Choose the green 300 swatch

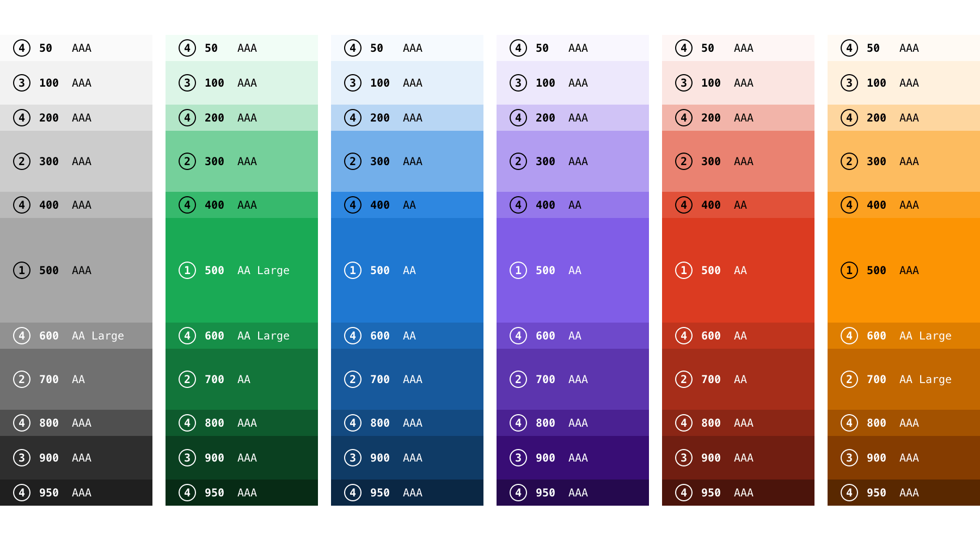(242, 161)
